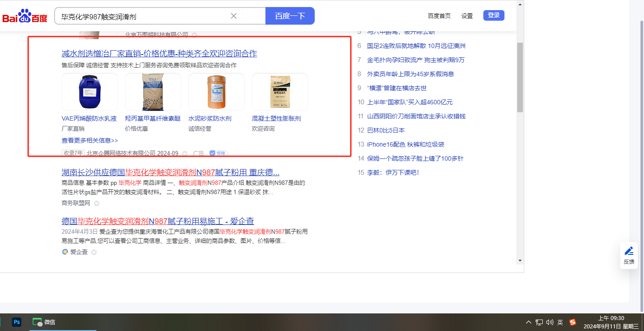This screenshot has width=644, height=331.
Task: Open the volume control in system tray
Action: [549, 322]
